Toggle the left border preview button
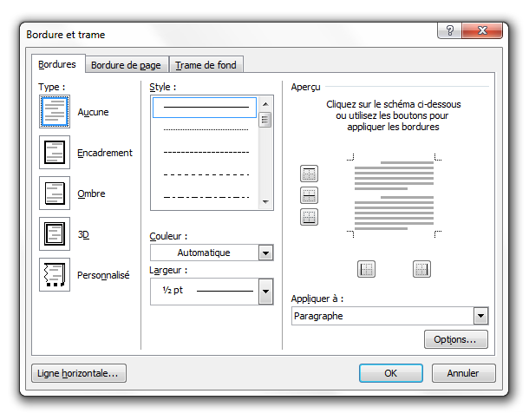This screenshot has height=420, width=529. 367,269
